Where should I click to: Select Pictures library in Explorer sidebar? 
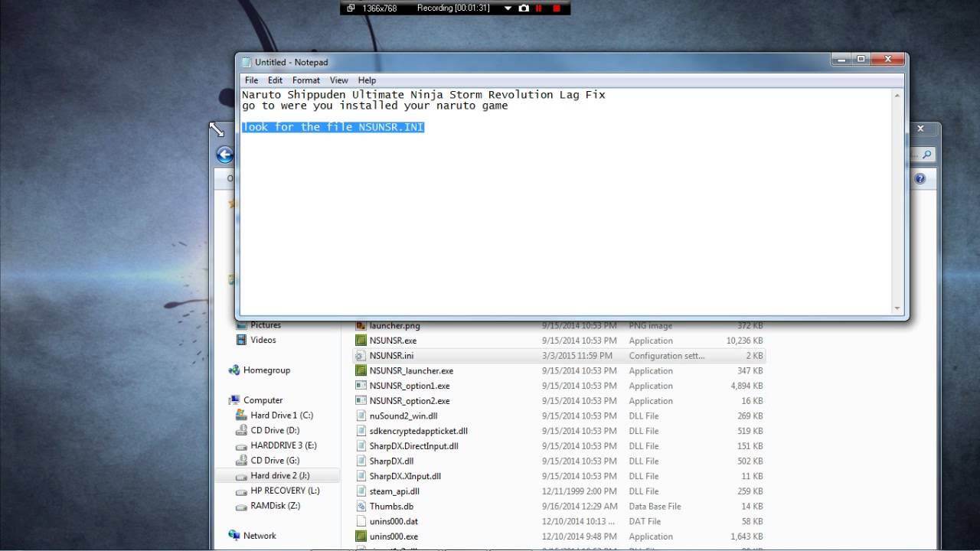266,325
